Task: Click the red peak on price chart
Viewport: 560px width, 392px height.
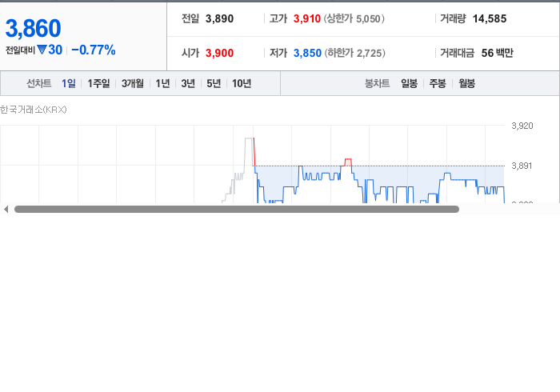Action: pos(348,162)
